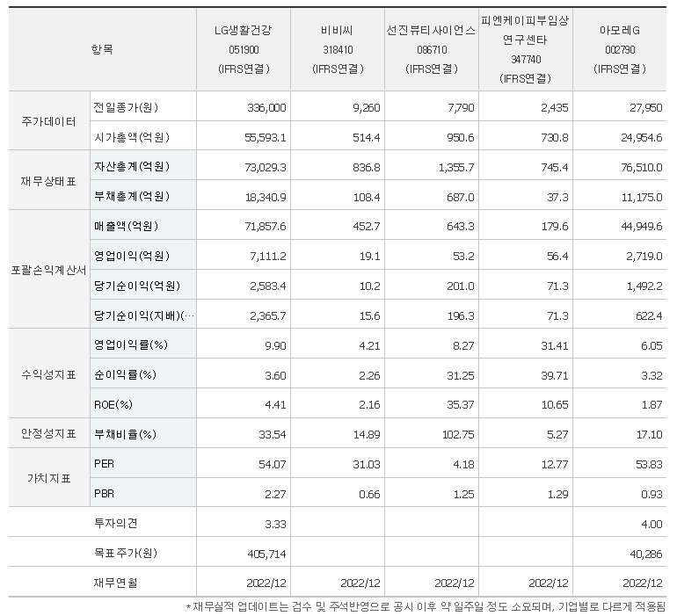This screenshot has height=616, width=677.
Task: Click the 시가총액(억원) row label
Action: [x=132, y=137]
